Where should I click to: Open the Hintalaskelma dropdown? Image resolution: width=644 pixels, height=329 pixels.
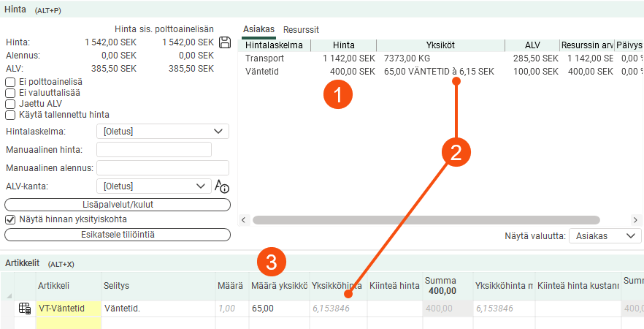click(x=162, y=131)
